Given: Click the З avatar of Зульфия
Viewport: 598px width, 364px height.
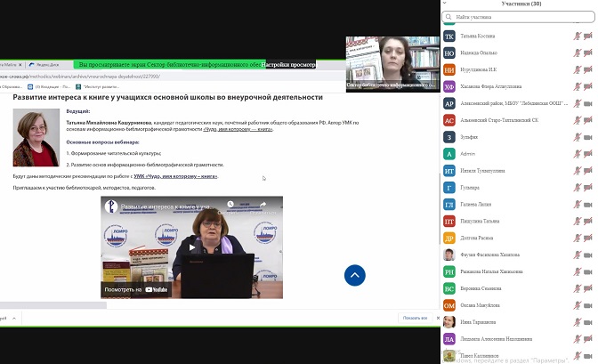Looking at the screenshot, I should [x=449, y=137].
